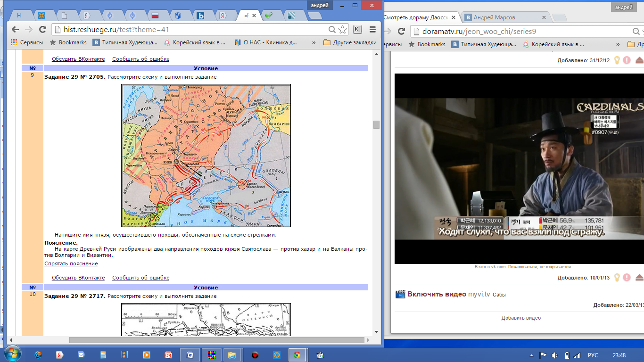Open the Сервисы apps shortcut in front window
The width and height of the screenshot is (644, 362).
click(x=26, y=42)
